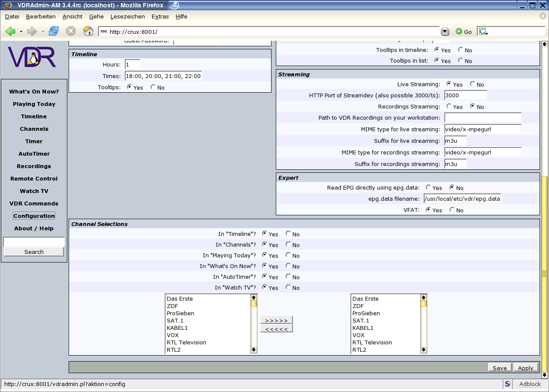Click the Home icon in toolbar

pyautogui.click(x=88, y=31)
